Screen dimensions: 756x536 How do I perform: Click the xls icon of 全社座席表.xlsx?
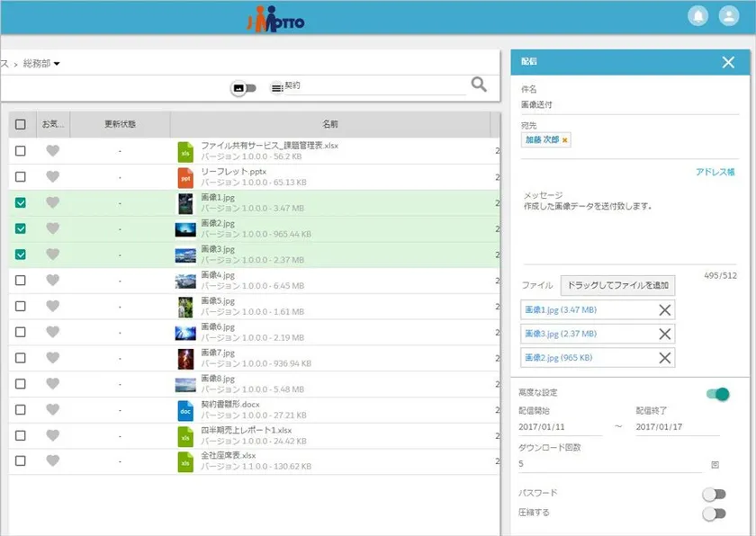pos(185,461)
